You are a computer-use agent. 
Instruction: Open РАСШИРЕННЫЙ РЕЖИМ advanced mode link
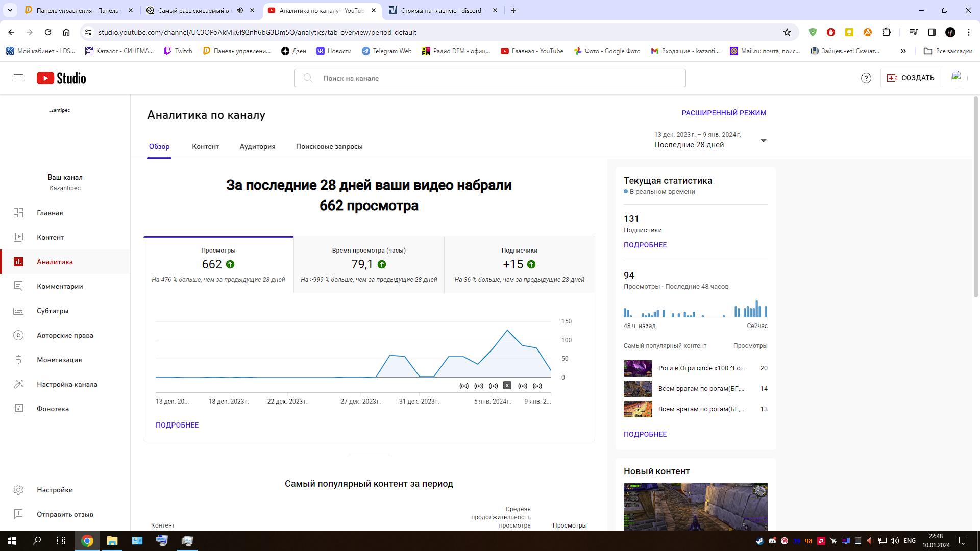724,113
